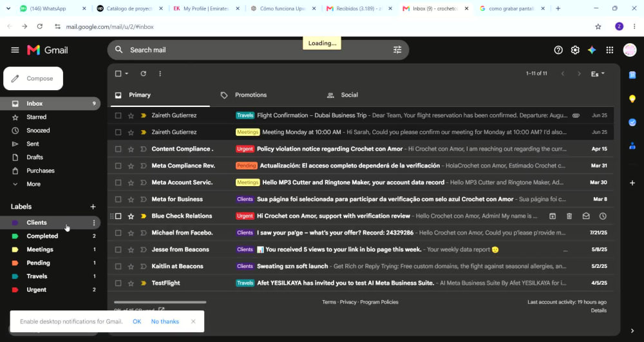Click the browser address bar URL

pos(109,26)
